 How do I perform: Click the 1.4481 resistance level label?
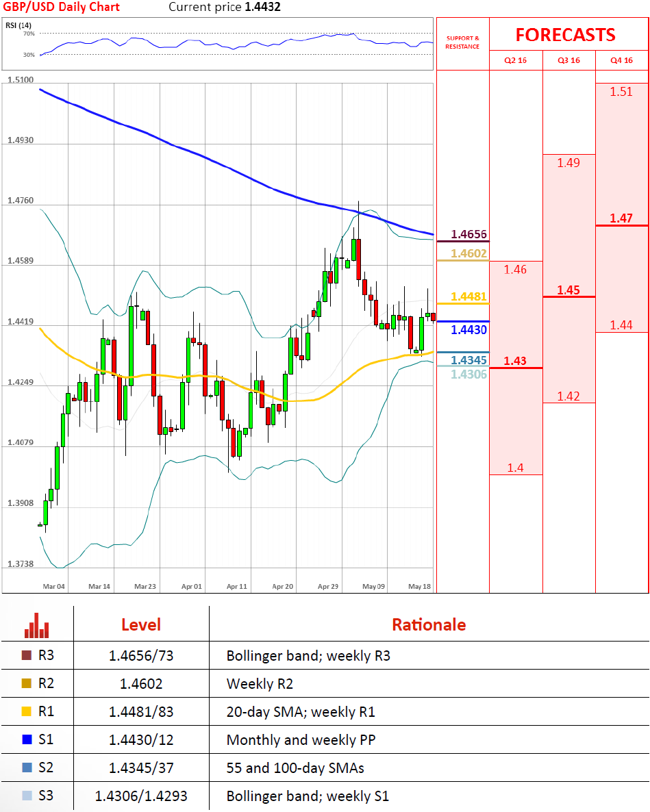[468, 296]
